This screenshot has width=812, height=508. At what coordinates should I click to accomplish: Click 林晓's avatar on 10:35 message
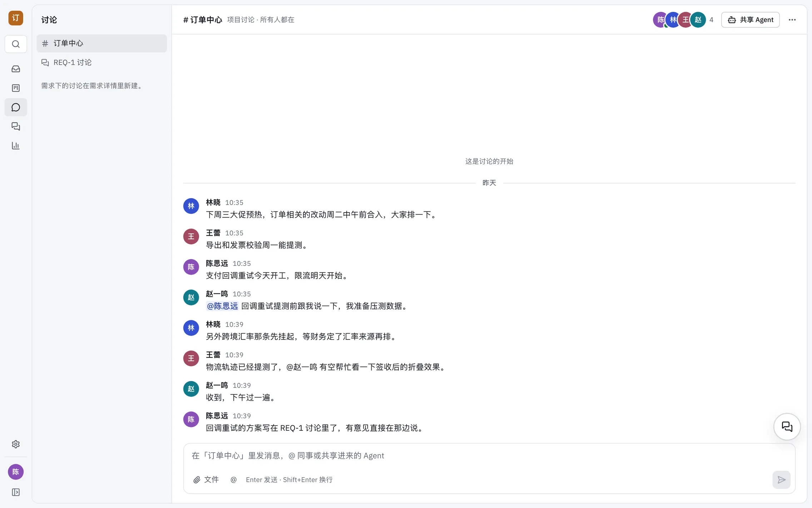coord(191,206)
